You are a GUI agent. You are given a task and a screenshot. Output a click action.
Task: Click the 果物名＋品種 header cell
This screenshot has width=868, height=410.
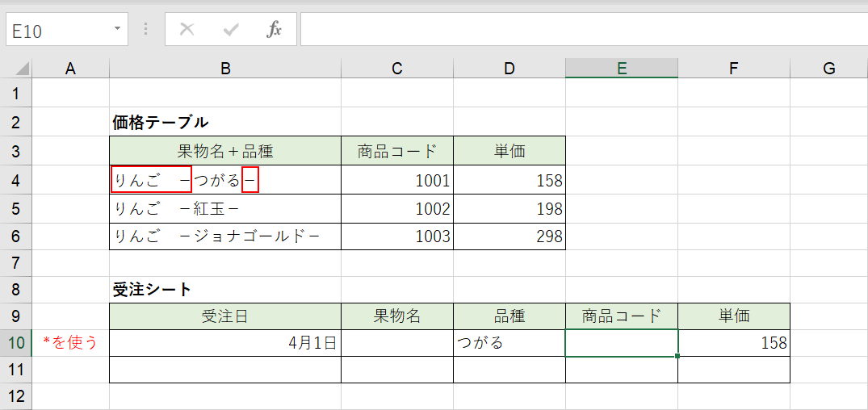(x=225, y=150)
